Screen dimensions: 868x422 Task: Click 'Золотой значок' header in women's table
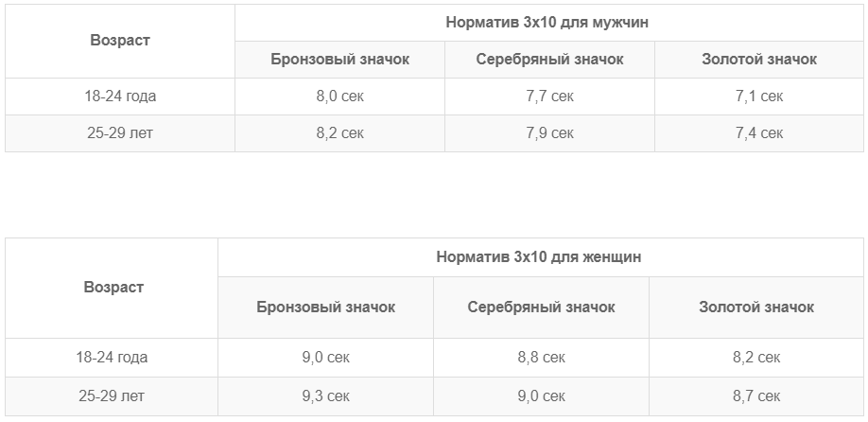pos(756,307)
